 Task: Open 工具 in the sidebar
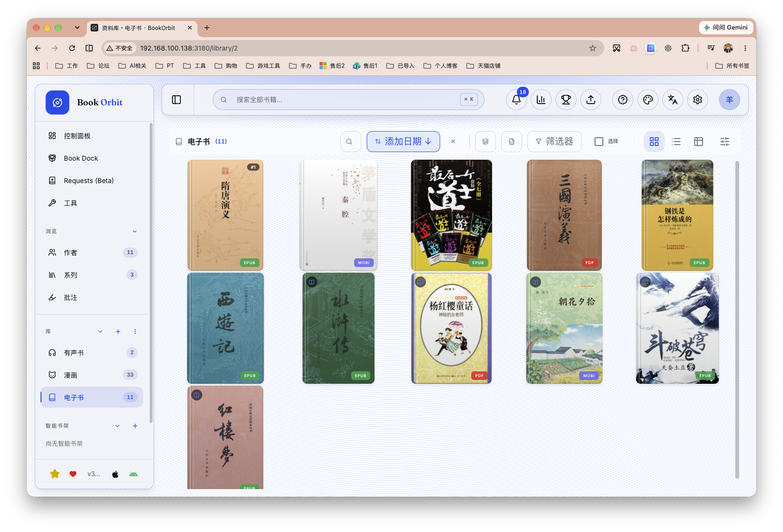pyautogui.click(x=92, y=203)
